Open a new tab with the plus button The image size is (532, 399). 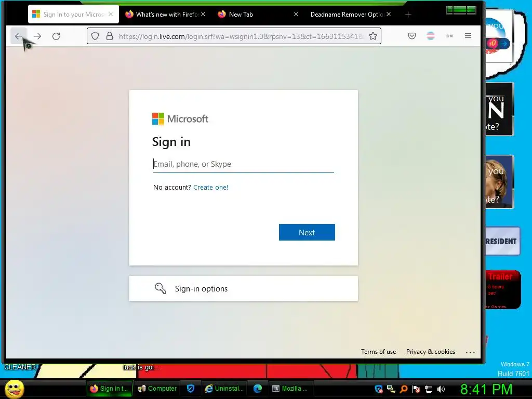[408, 15]
